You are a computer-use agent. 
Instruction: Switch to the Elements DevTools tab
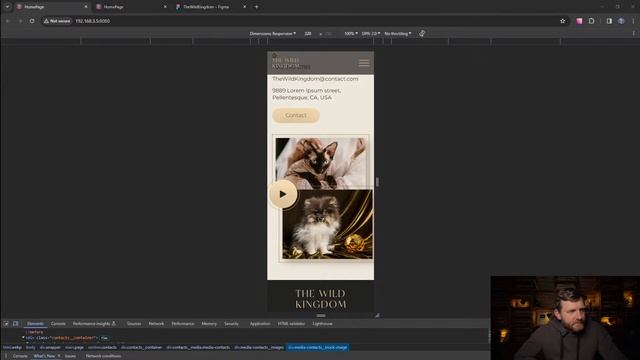[x=35, y=324]
